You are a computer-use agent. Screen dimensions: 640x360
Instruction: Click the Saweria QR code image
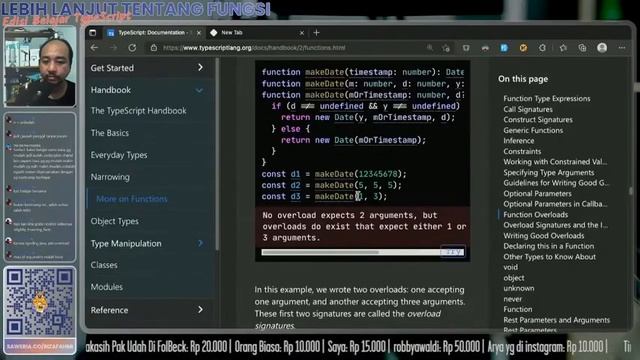click(40, 302)
